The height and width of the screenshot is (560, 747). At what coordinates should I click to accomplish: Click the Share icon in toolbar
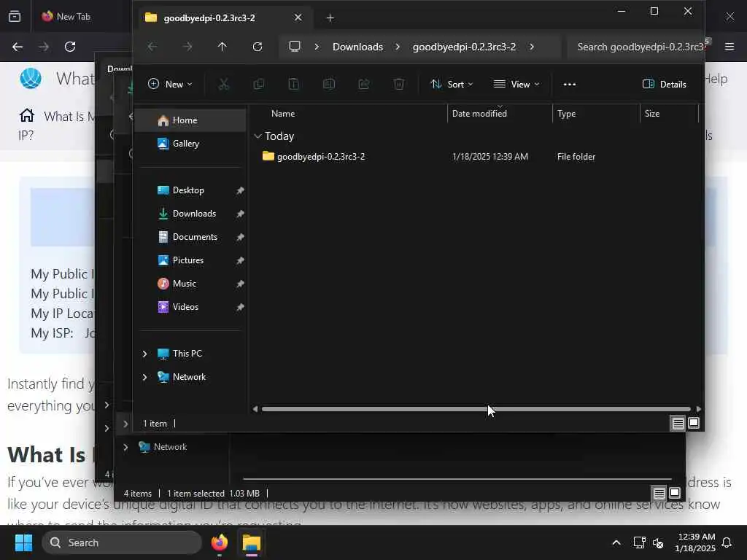point(364,85)
